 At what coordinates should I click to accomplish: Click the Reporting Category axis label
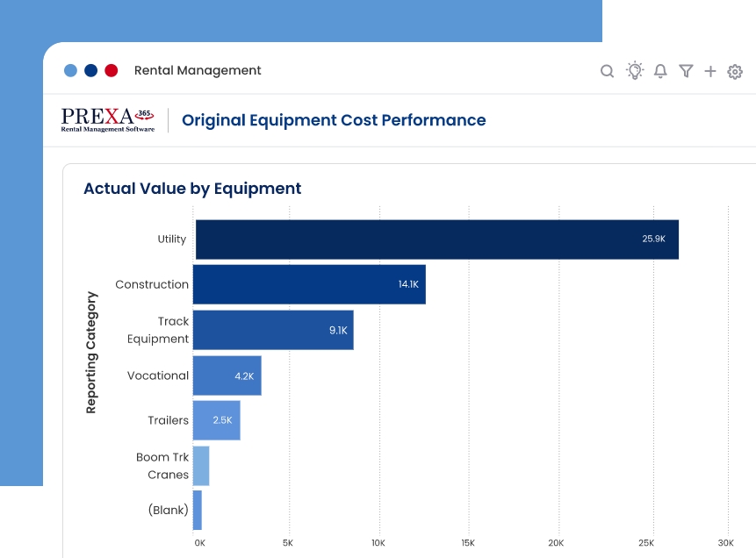pyautogui.click(x=91, y=353)
